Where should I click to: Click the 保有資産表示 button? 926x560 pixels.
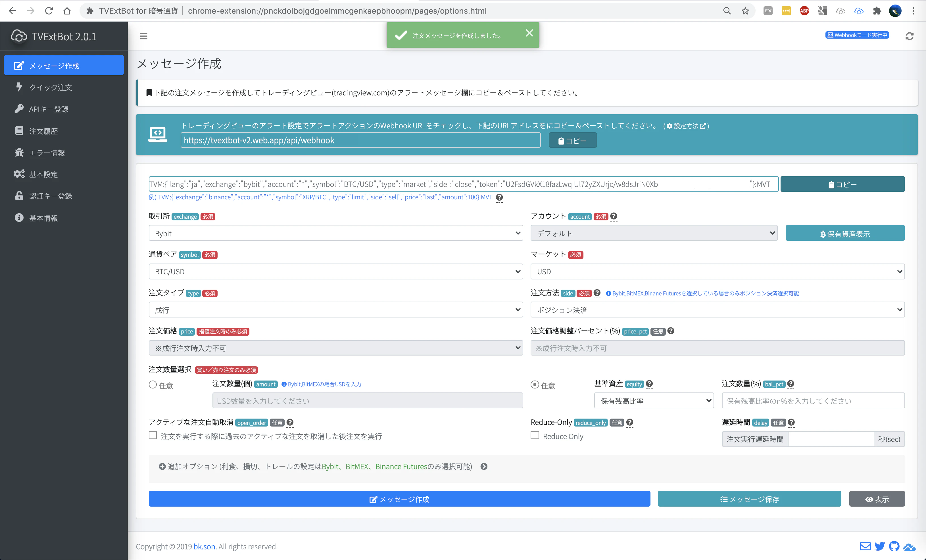pos(845,233)
